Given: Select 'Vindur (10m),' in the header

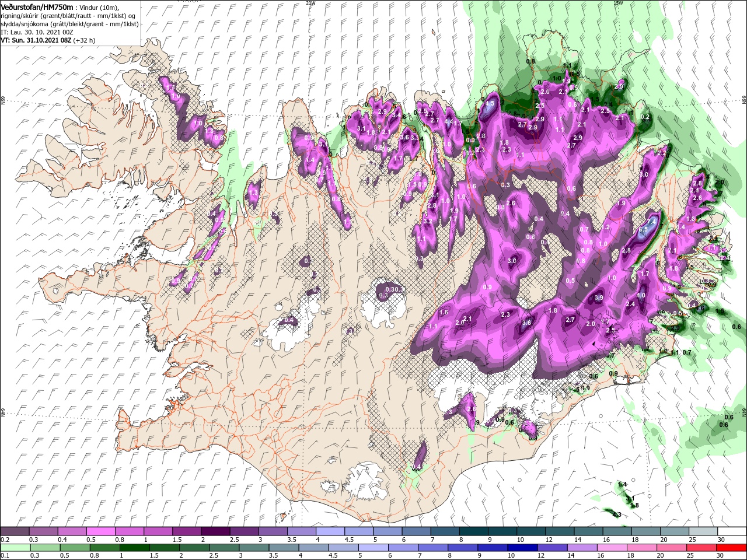Looking at the screenshot, I should tap(99, 7).
